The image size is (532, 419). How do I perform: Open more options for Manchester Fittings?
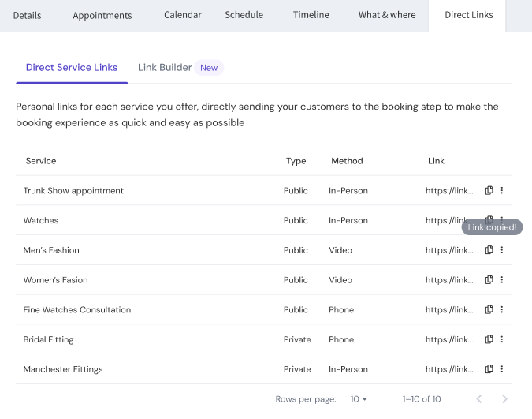coord(502,369)
